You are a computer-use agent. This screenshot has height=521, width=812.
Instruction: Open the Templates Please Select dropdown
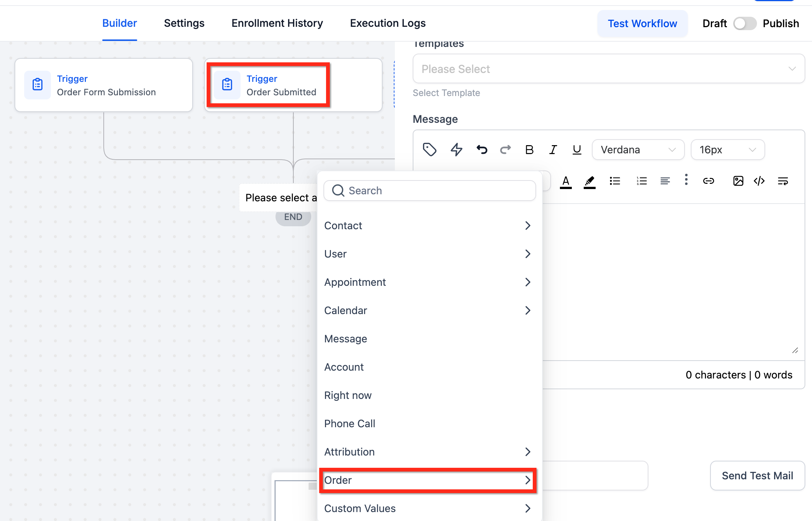608,69
